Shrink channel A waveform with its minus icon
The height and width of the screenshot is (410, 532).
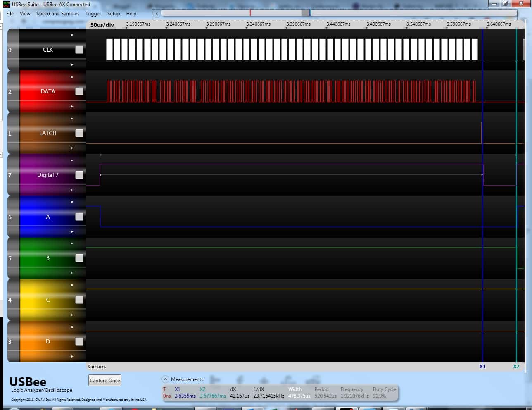[72, 202]
